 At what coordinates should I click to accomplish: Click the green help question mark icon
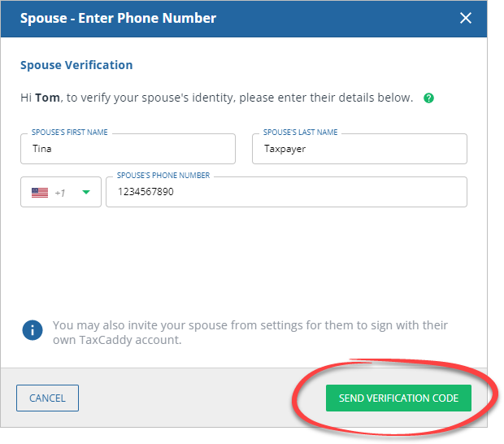[428, 98]
